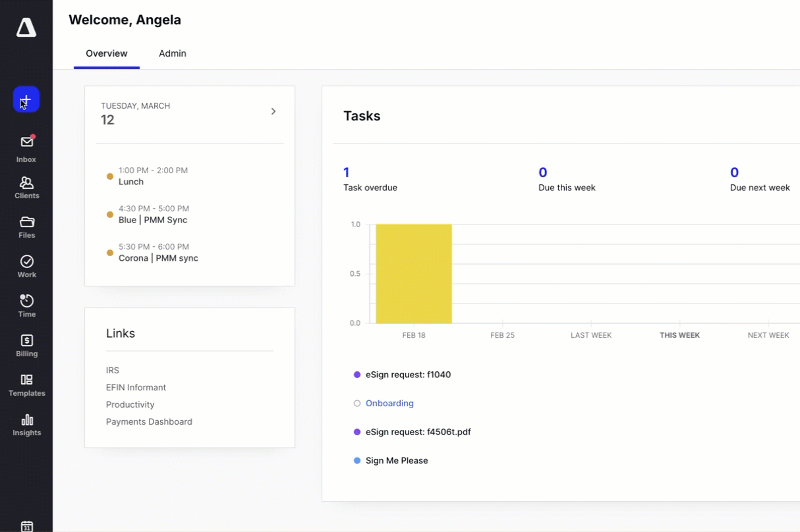Open the Blue | PMM Sync event
800x532 pixels.
pos(153,220)
